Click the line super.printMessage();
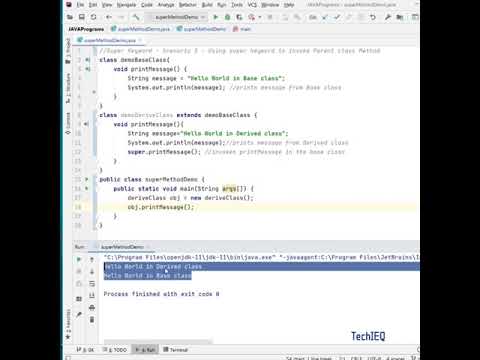 click(x=164, y=152)
